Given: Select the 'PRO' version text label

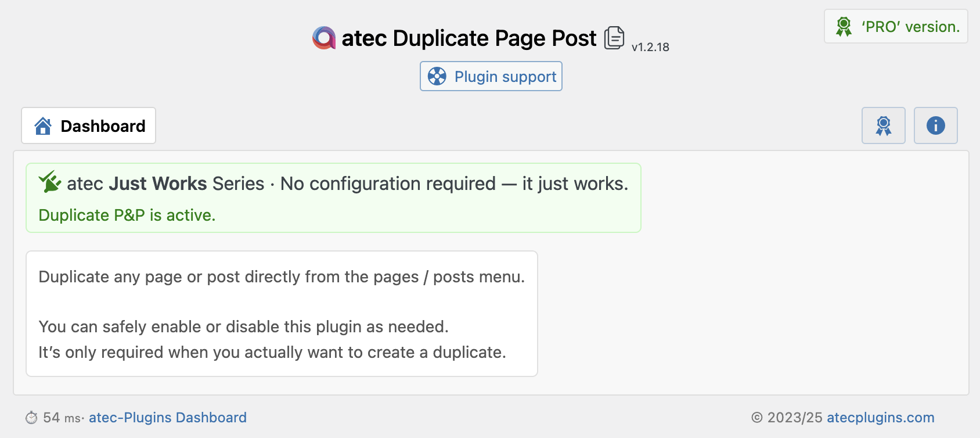Looking at the screenshot, I should point(910,27).
